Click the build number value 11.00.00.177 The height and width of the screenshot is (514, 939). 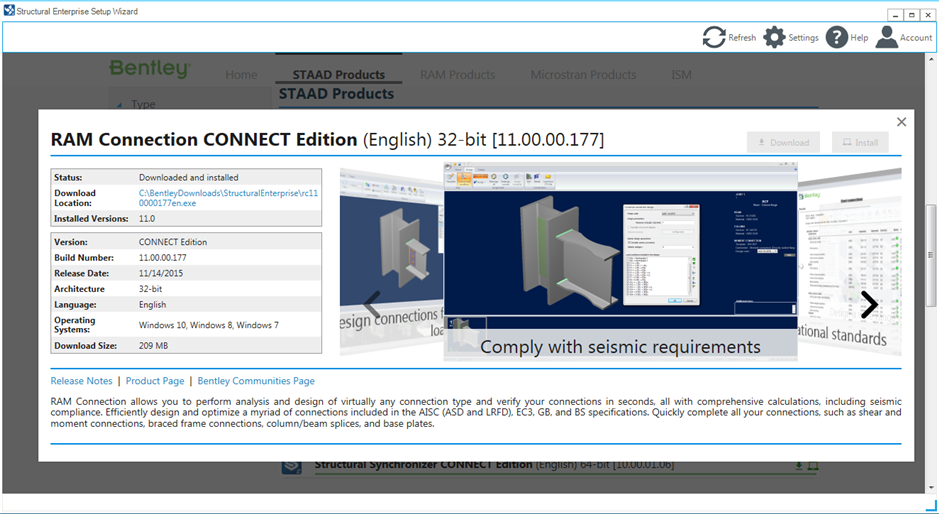[x=163, y=258]
